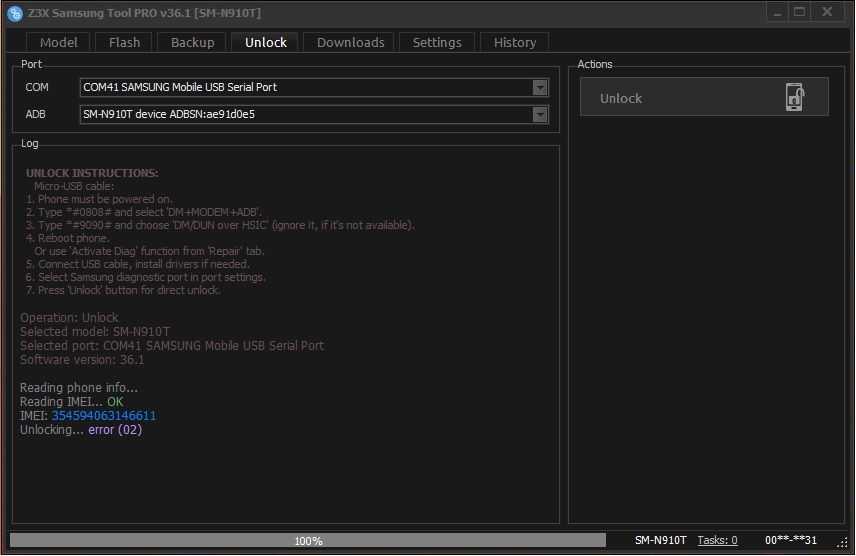The image size is (856, 556).
Task: Expand the COM port dropdown arrow
Action: [540, 87]
